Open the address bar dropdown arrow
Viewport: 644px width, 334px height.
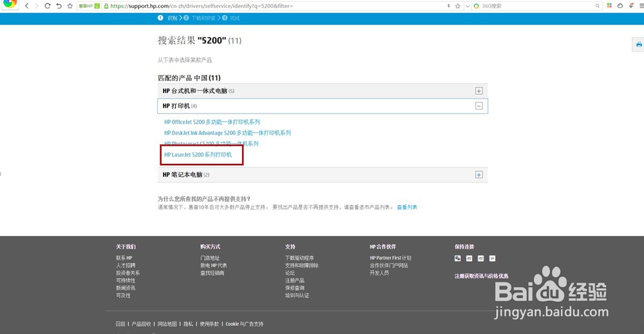(468, 6)
